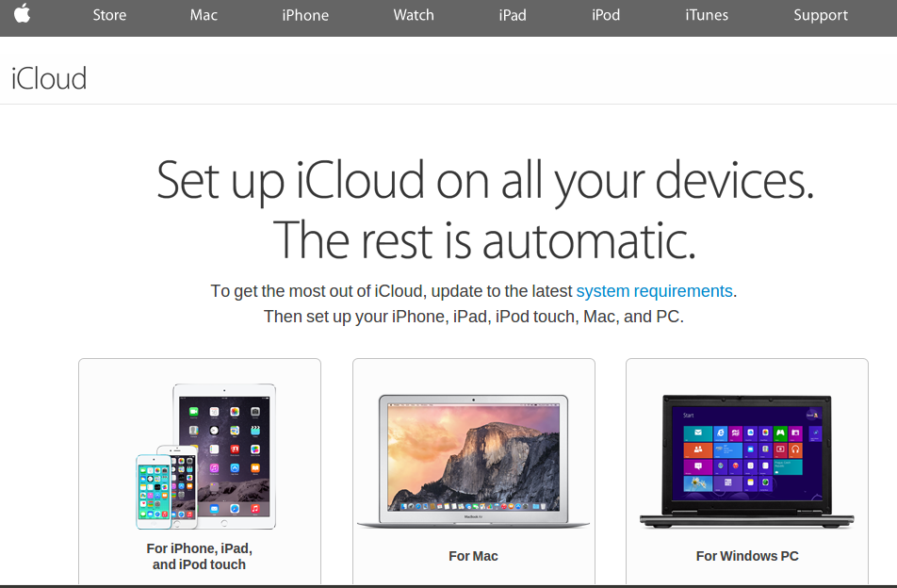Screen dimensions: 897x588
Task: Choose the For Mac setup label
Action: click(x=473, y=556)
